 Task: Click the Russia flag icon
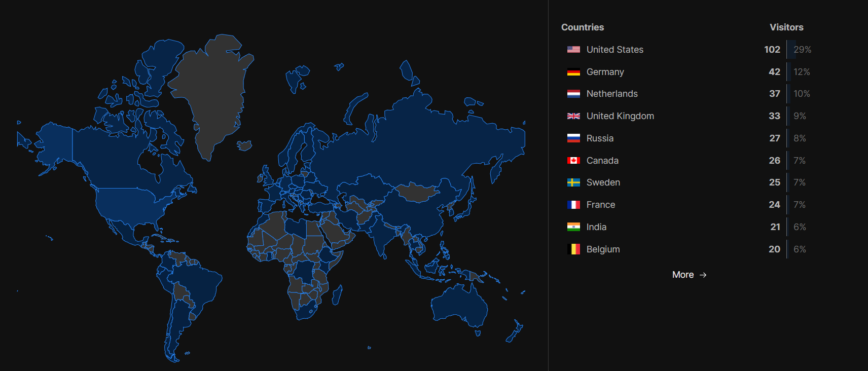573,138
